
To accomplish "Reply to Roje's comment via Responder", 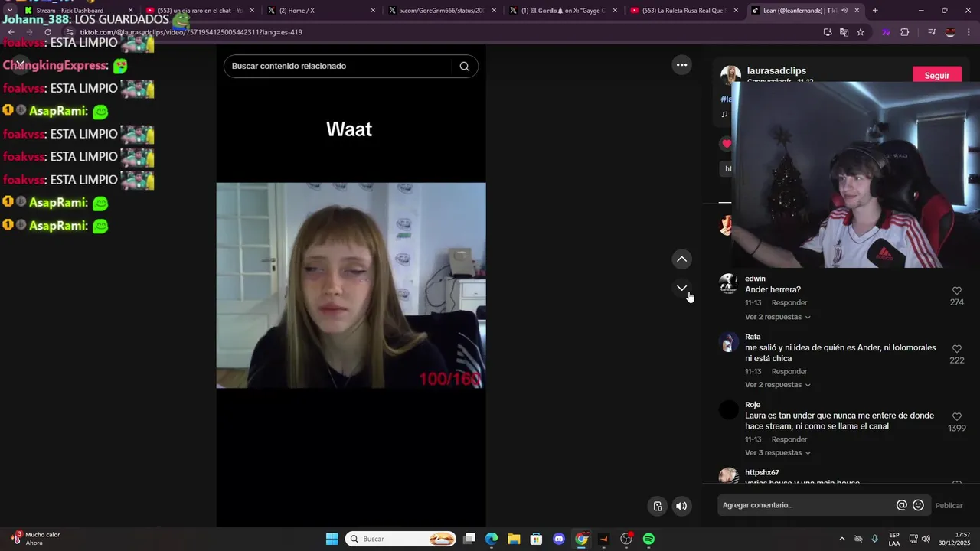I will tap(789, 440).
